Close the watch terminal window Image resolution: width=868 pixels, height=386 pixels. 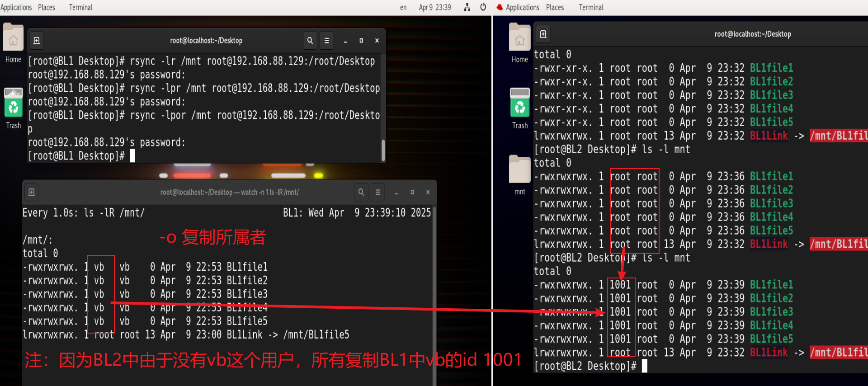pyautogui.click(x=428, y=193)
